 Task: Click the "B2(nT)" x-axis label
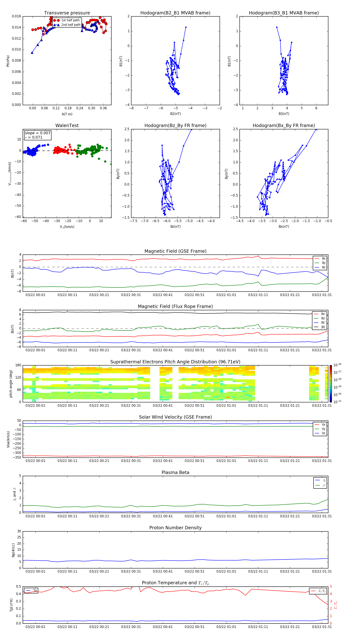pyautogui.click(x=175, y=114)
